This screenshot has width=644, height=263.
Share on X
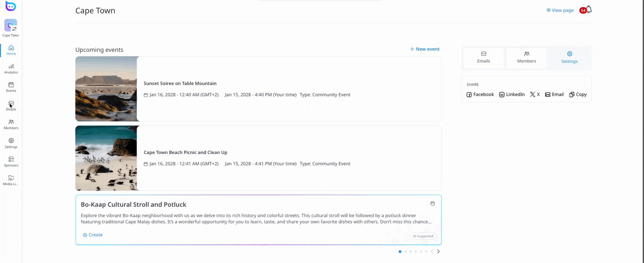[535, 94]
